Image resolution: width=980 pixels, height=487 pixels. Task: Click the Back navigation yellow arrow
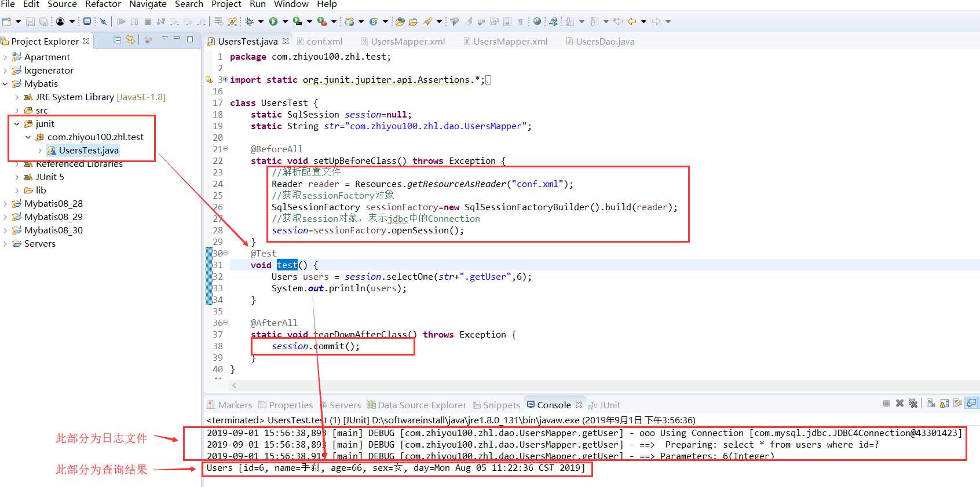[x=632, y=21]
